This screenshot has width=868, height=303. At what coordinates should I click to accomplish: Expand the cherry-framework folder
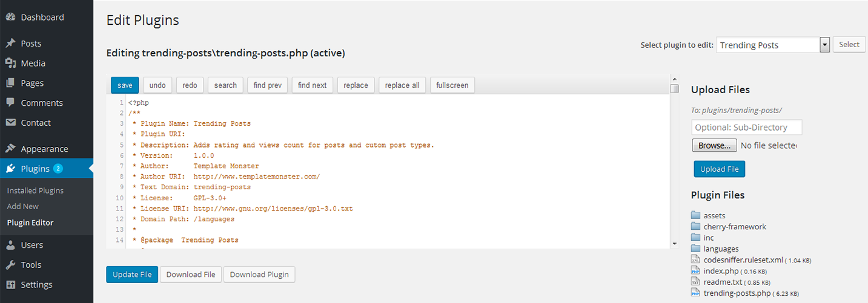[696, 227]
